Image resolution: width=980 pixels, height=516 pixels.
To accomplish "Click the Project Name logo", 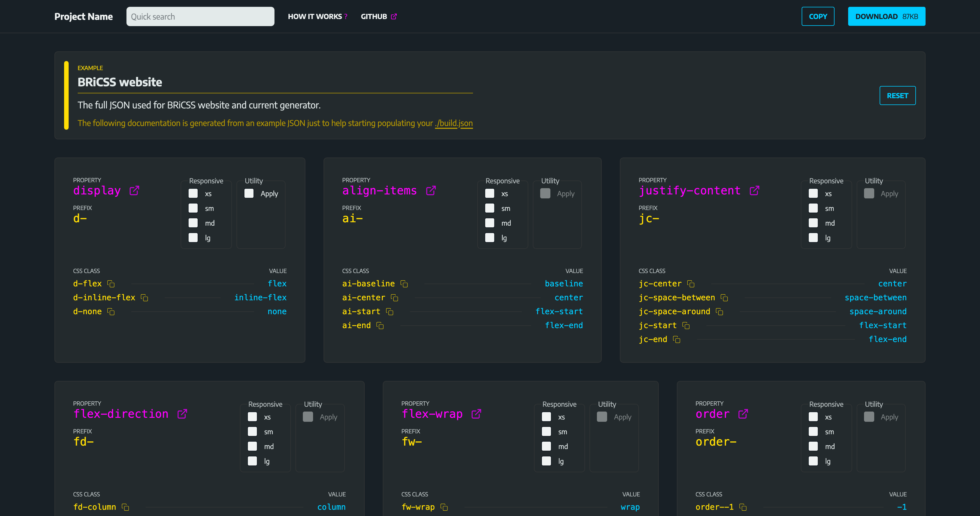I will pyautogui.click(x=83, y=17).
